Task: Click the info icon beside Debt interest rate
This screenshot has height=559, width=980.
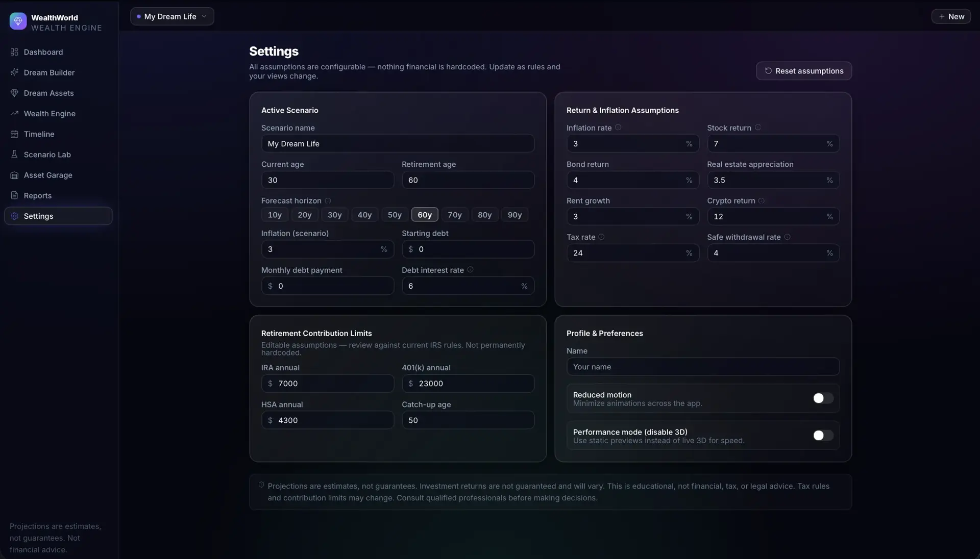Action: point(471,270)
